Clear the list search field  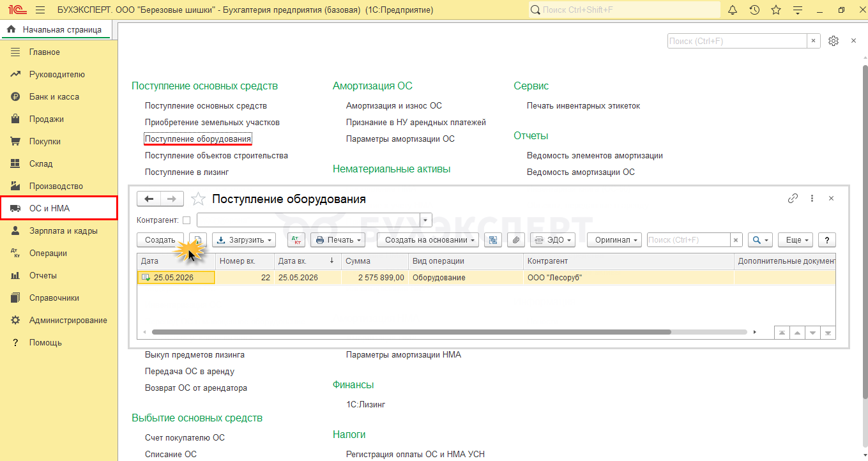pyautogui.click(x=736, y=240)
